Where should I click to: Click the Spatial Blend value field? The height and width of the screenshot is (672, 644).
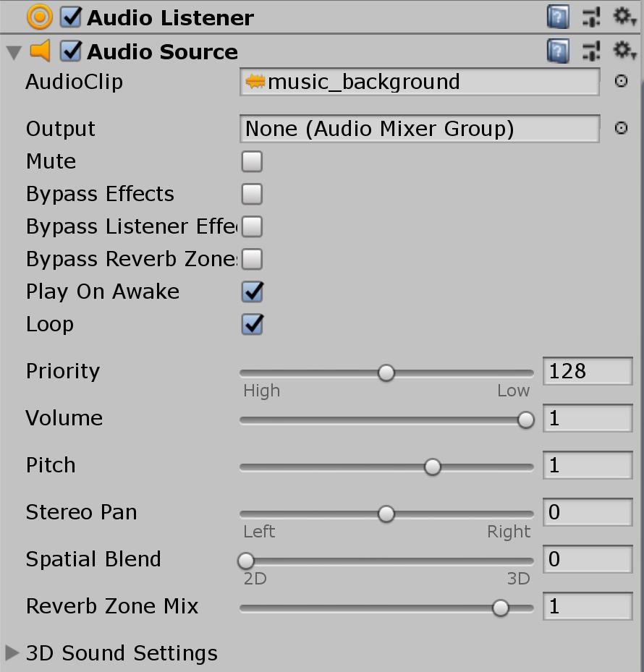[588, 559]
